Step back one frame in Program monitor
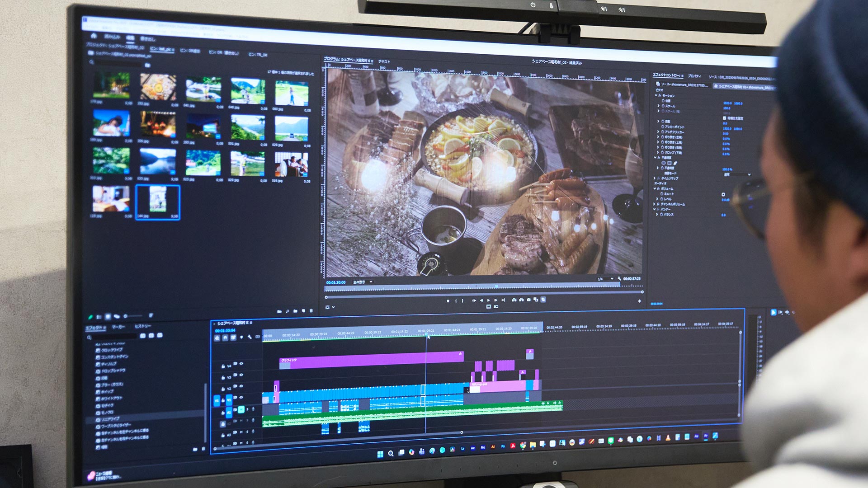 481,300
